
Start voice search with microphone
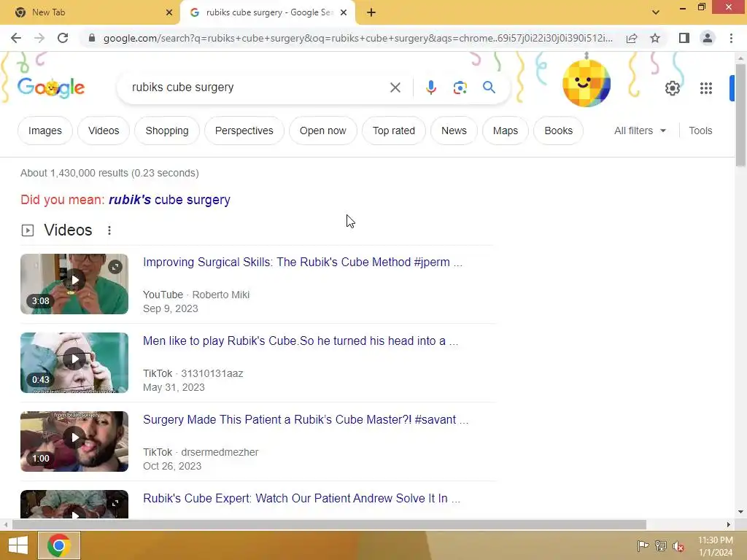(x=430, y=87)
